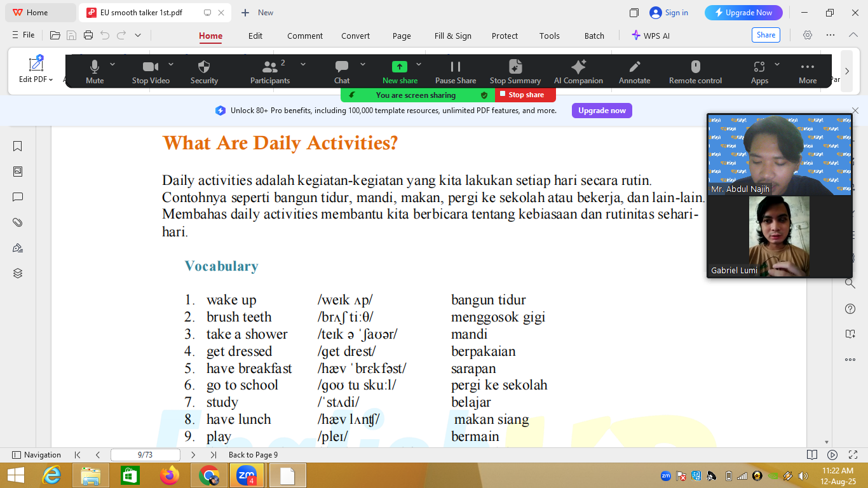
Task: Expand the audio options arrow beside Mute
Action: [112, 64]
